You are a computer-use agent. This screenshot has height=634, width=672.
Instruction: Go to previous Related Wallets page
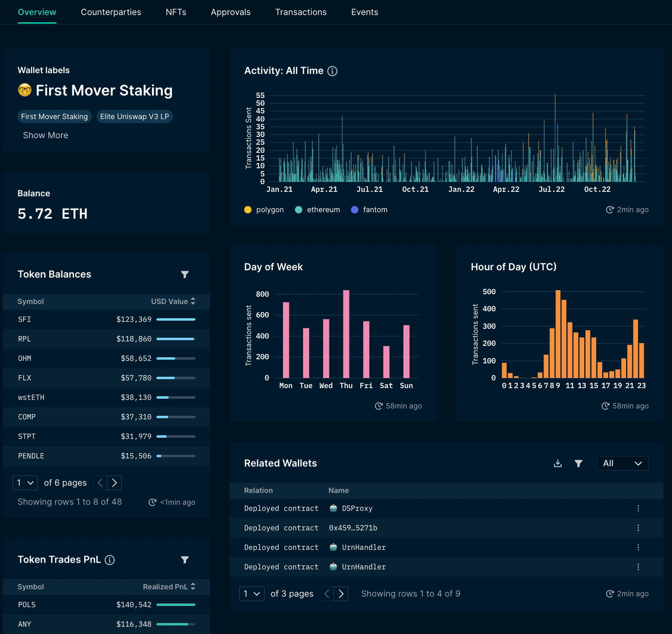tap(327, 594)
